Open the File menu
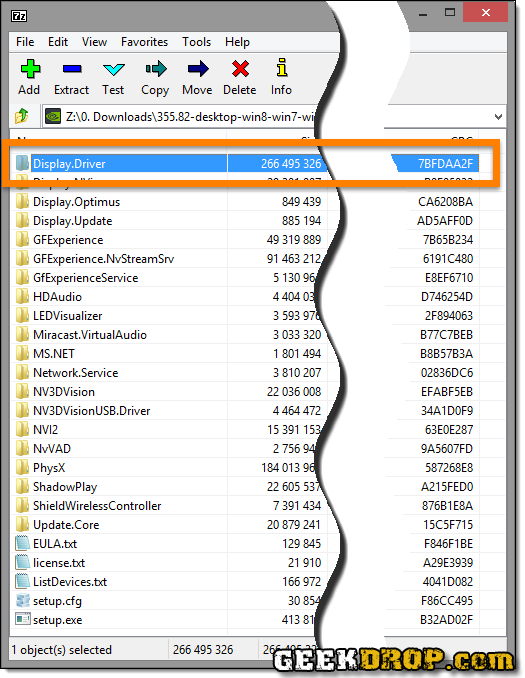Image resolution: width=525 pixels, height=678 pixels. coord(25,42)
